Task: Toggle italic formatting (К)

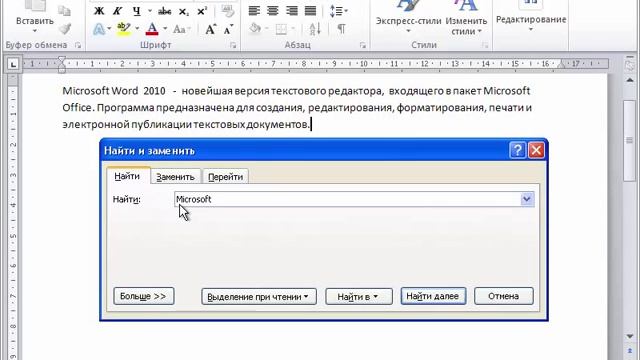Action: point(118,11)
